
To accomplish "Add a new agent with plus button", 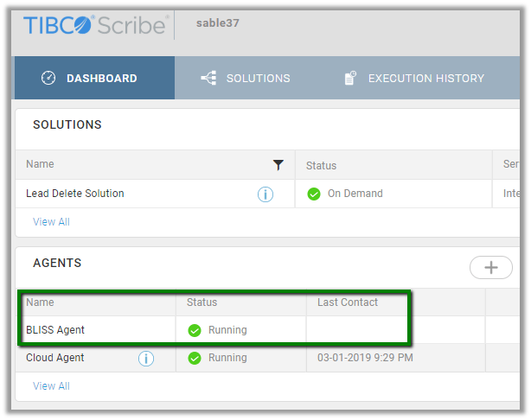I will [491, 267].
